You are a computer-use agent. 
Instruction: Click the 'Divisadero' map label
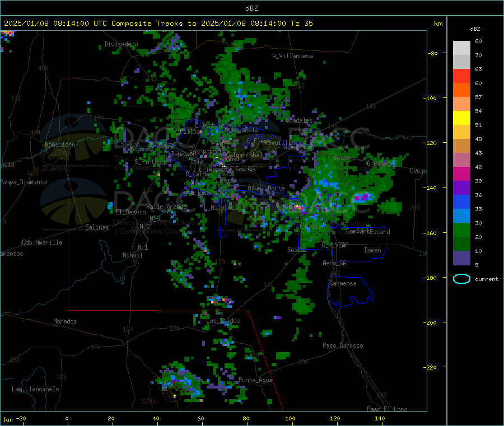pyautogui.click(x=121, y=44)
